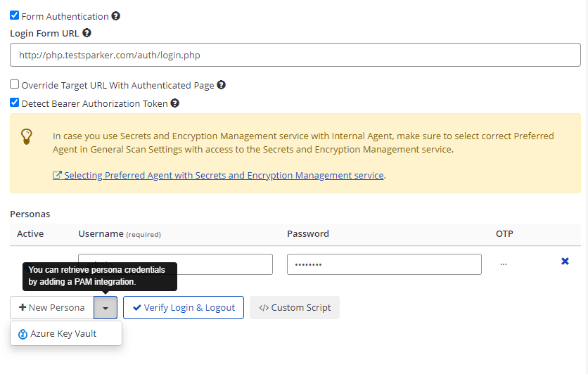Open Selecting Preferred Agent documentation link
This screenshot has height=374, width=588.
click(224, 175)
